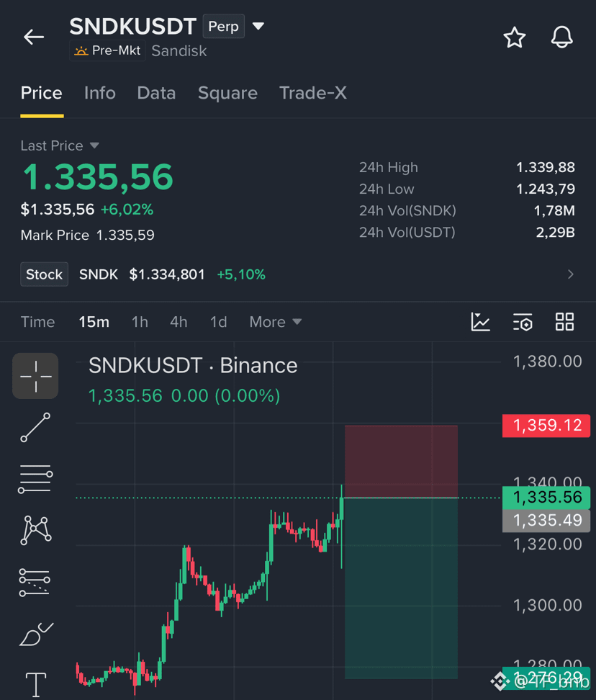Screen dimensions: 596x700
Task: Tap the Perp contract badge
Action: [x=223, y=27]
